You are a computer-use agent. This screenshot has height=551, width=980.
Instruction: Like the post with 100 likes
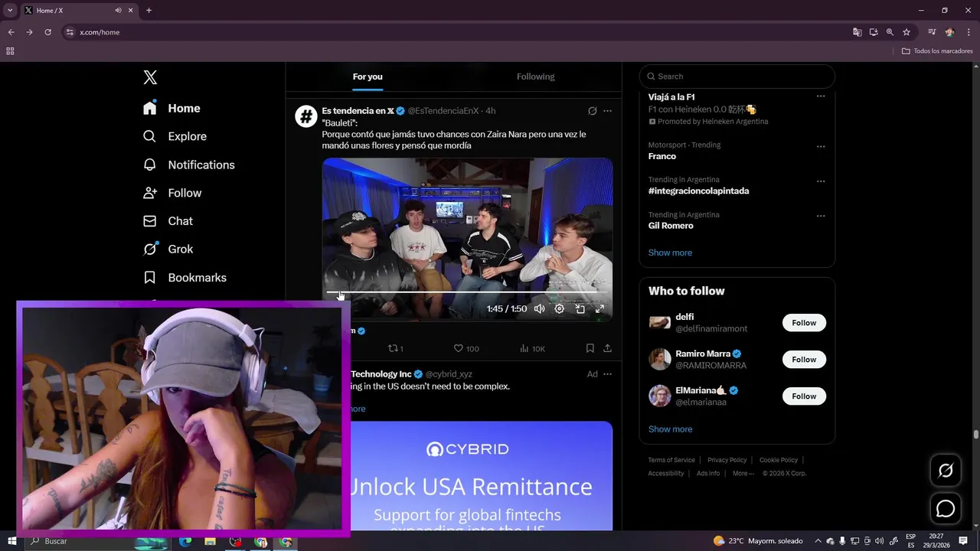coord(465,348)
